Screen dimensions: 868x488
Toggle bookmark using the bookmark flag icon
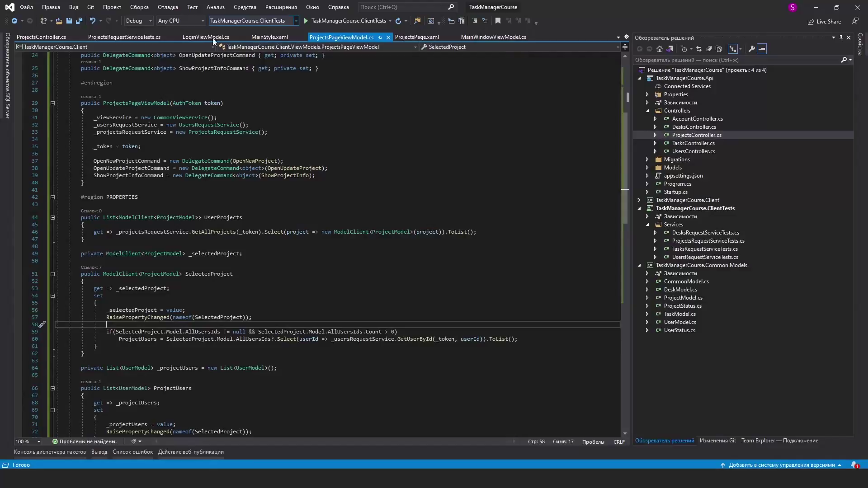click(498, 21)
